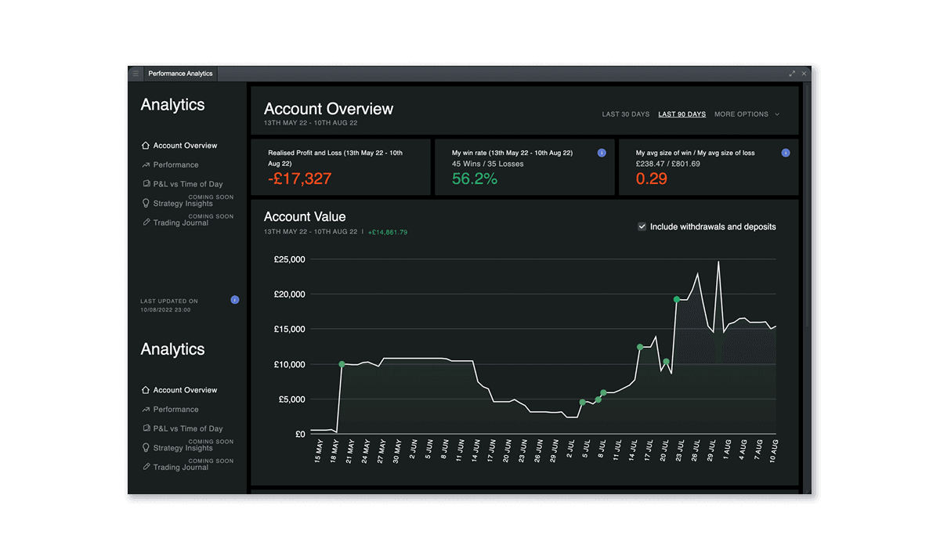This screenshot has width=940, height=560.
Task: Click the Trading Journal pencil icon
Action: click(146, 222)
